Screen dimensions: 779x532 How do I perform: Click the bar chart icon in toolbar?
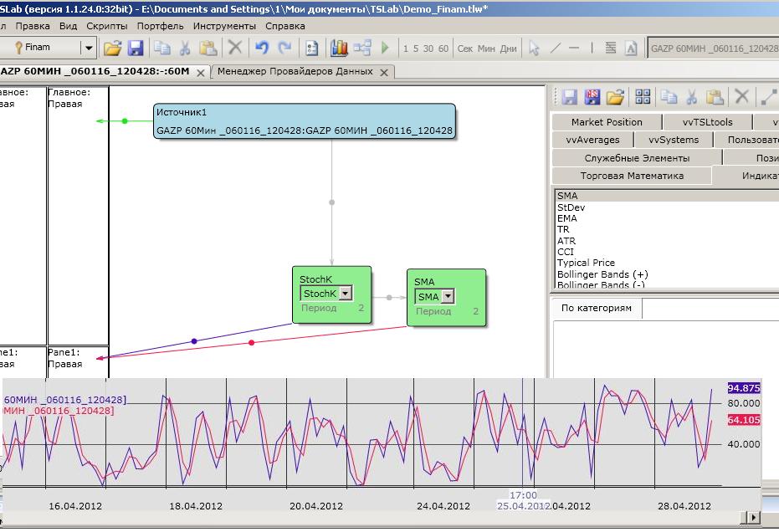339,49
